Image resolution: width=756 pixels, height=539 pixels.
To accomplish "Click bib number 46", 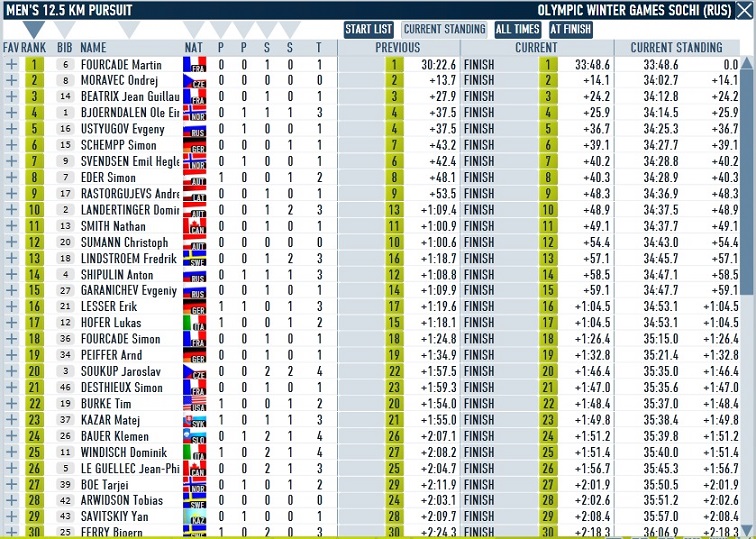I will 65,387.
